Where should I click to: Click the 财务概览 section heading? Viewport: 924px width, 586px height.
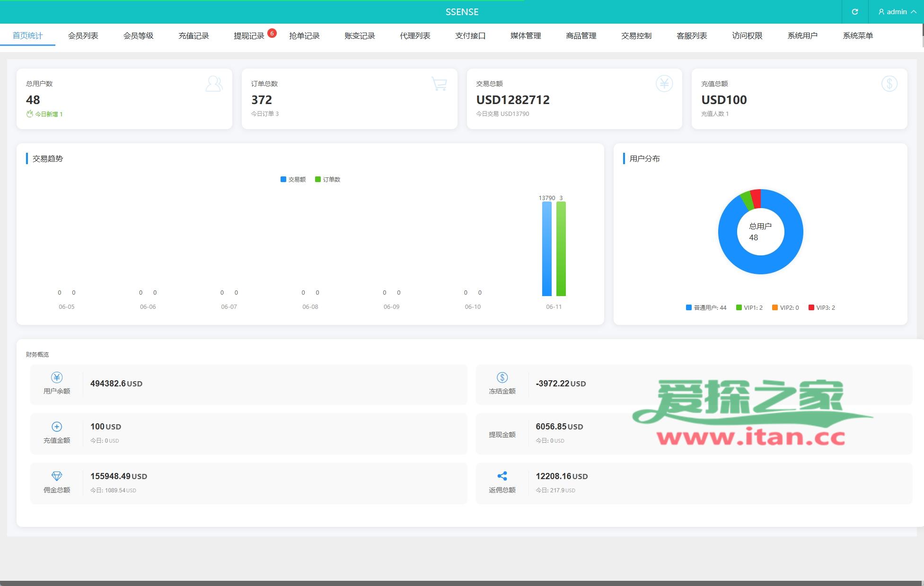(37, 354)
